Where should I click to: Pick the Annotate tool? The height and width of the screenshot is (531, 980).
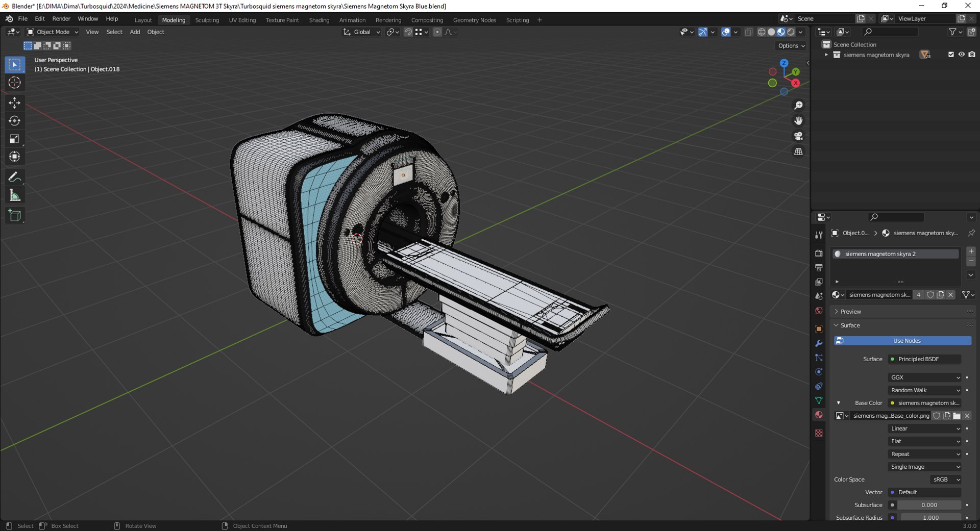click(x=14, y=178)
